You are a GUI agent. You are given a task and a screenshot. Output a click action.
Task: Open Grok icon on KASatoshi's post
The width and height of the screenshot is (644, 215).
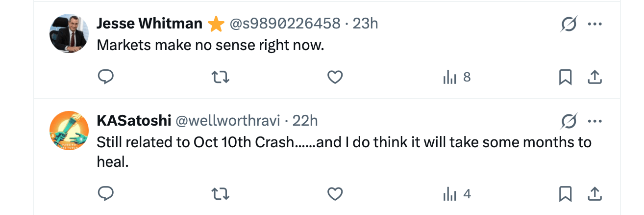point(569,121)
